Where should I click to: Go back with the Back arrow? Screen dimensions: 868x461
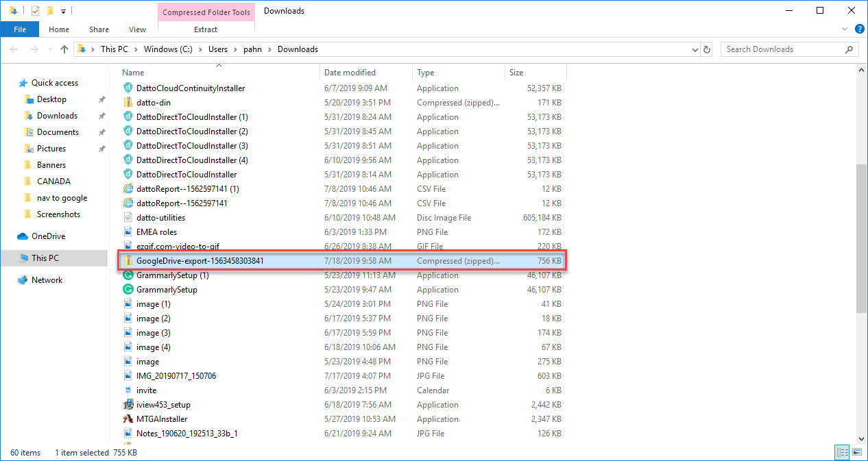tap(14, 49)
